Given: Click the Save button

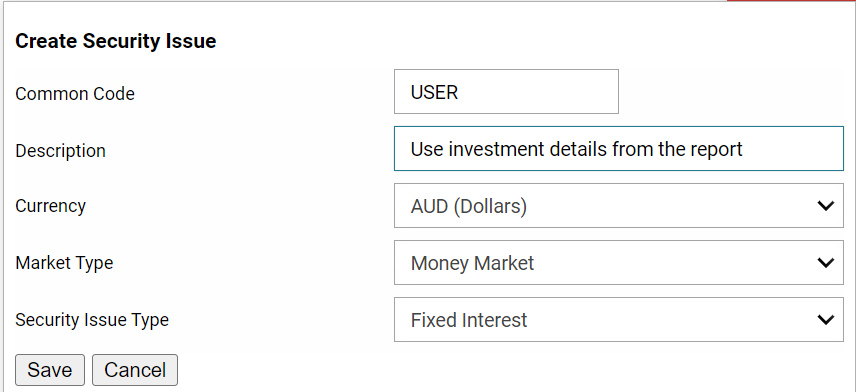Looking at the screenshot, I should pyautogui.click(x=50, y=370).
